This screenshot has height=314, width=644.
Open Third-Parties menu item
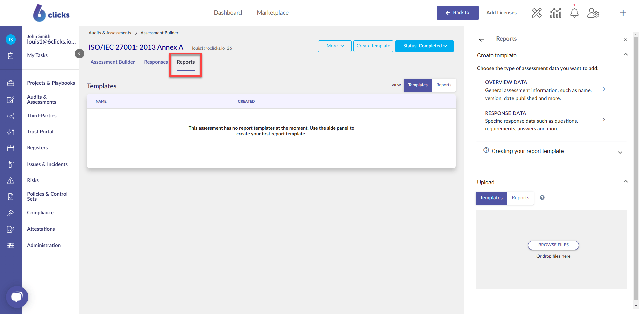click(42, 116)
